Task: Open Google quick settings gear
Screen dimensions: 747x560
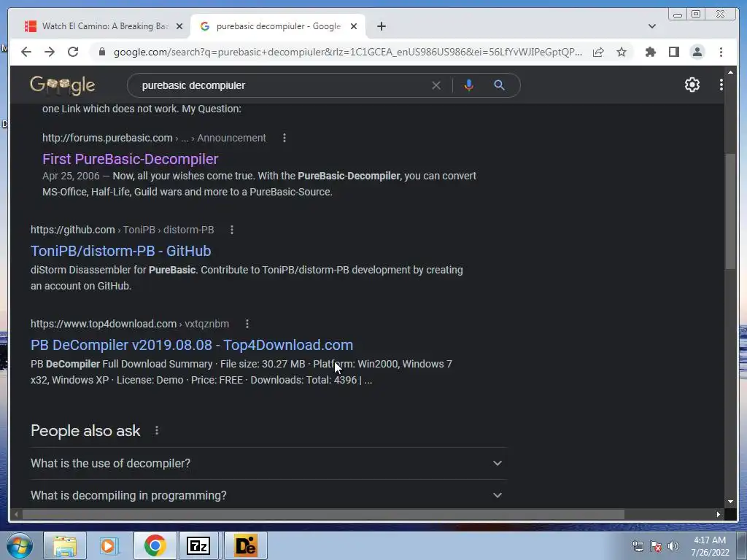Action: coord(692,85)
